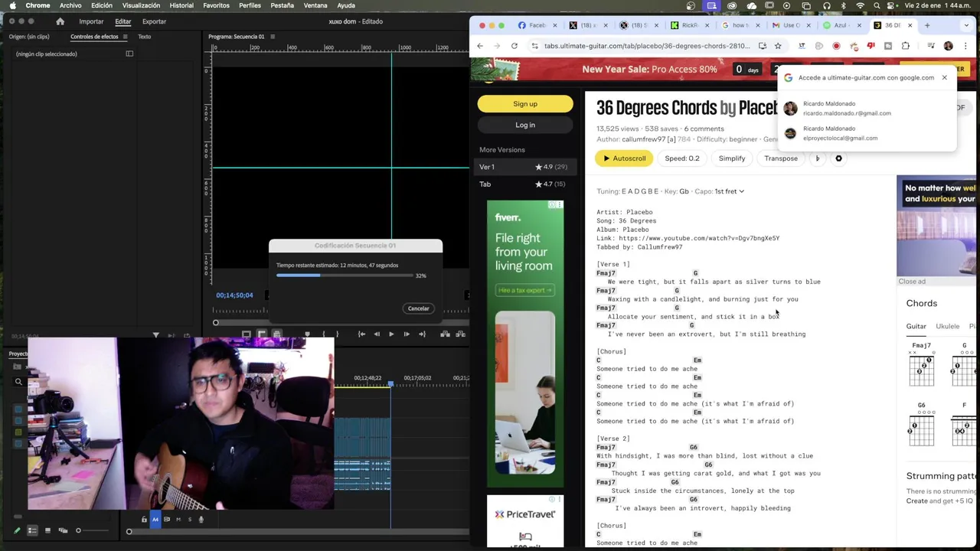Choose elproyectolocal Google account
Screen dimensions: 980x551
pos(866,133)
